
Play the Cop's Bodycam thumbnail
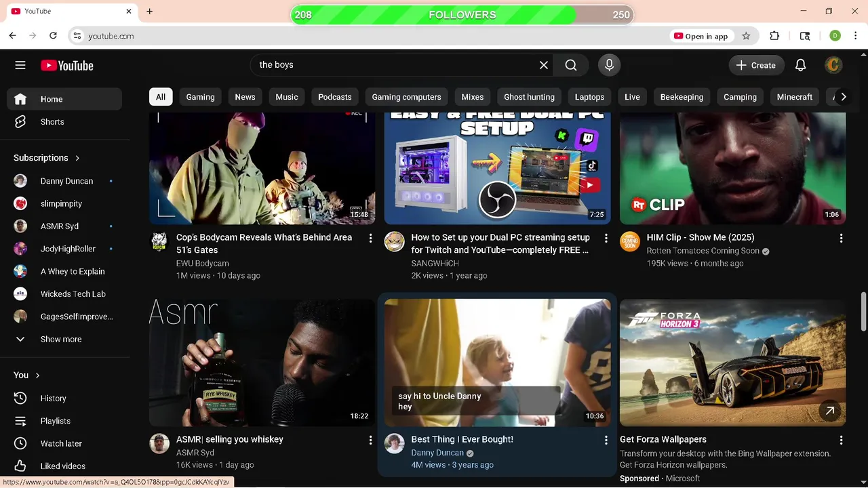tap(262, 168)
